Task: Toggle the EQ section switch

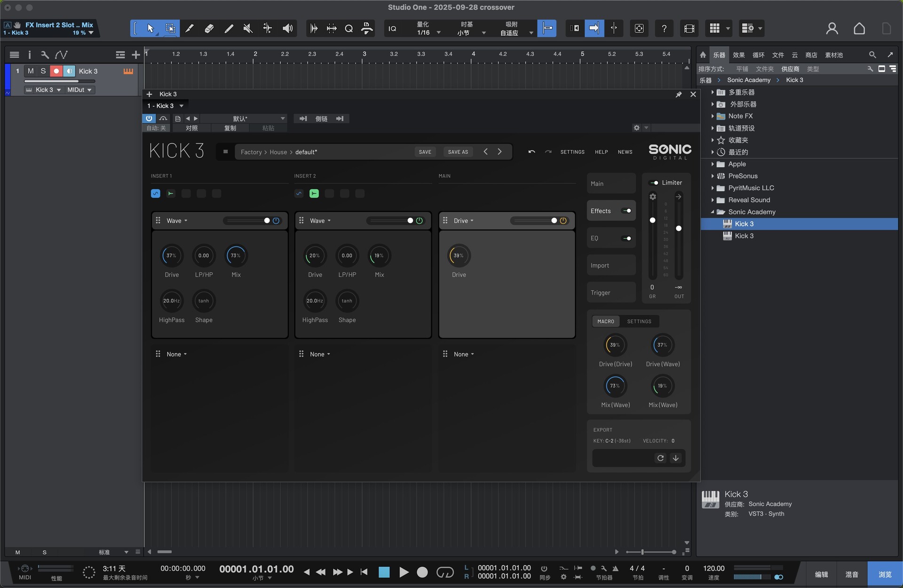Action: click(x=626, y=238)
